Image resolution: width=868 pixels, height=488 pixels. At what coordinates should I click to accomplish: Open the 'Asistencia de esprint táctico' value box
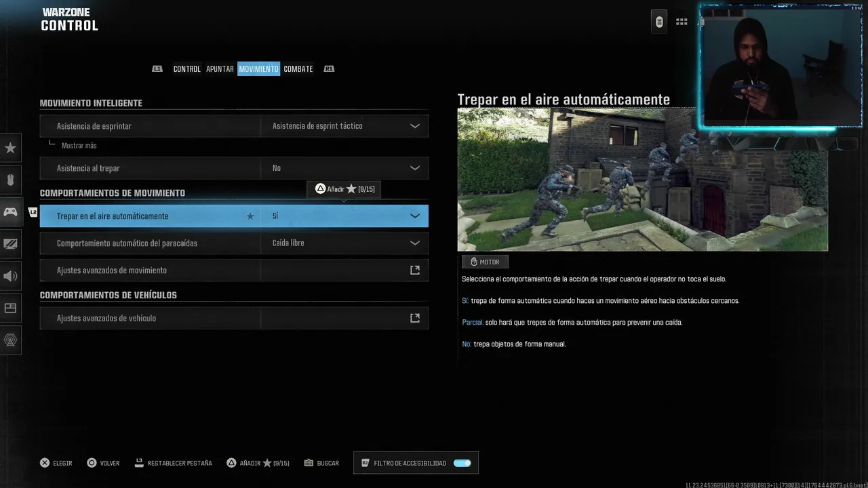pos(344,126)
